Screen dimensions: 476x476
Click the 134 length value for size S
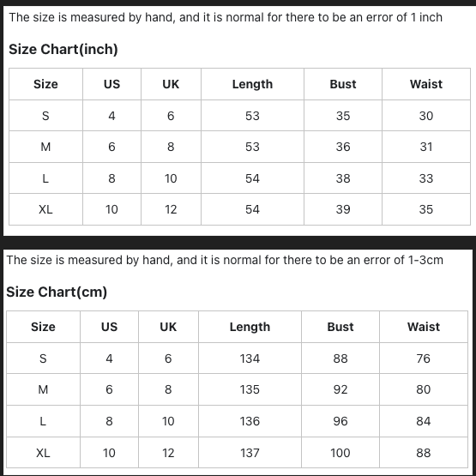pos(250,359)
